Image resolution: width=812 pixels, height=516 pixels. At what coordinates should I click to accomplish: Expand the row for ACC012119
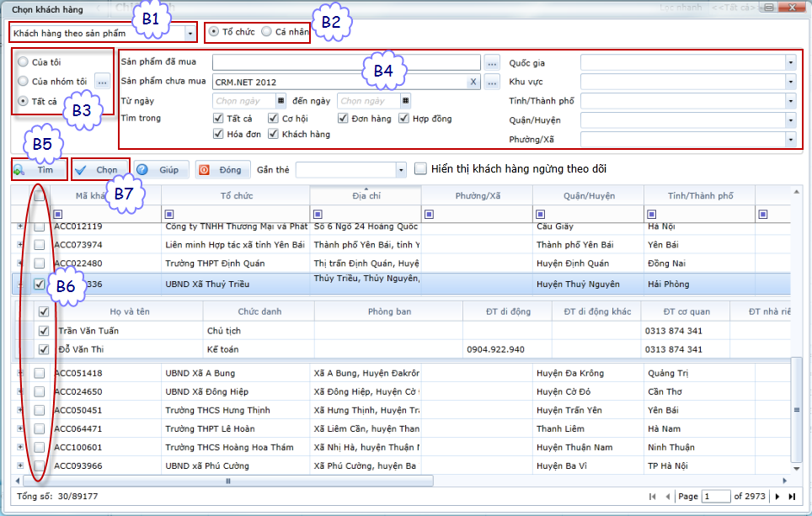pos(21,226)
